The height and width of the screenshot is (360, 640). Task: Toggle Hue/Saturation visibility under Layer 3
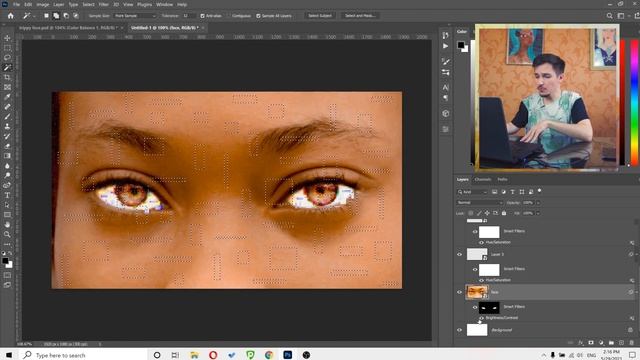coord(481,280)
